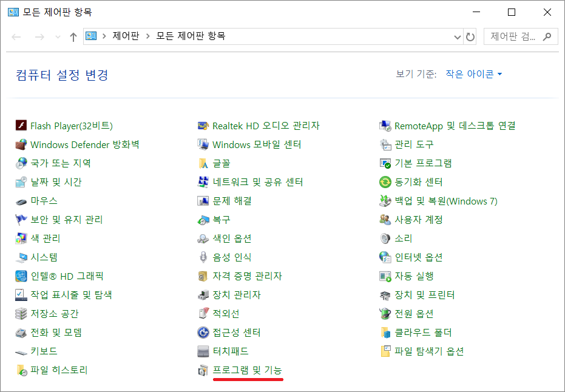Click the 자격 증명 관리자 safe icon
Image resolution: width=565 pixels, height=392 pixels.
click(x=203, y=276)
